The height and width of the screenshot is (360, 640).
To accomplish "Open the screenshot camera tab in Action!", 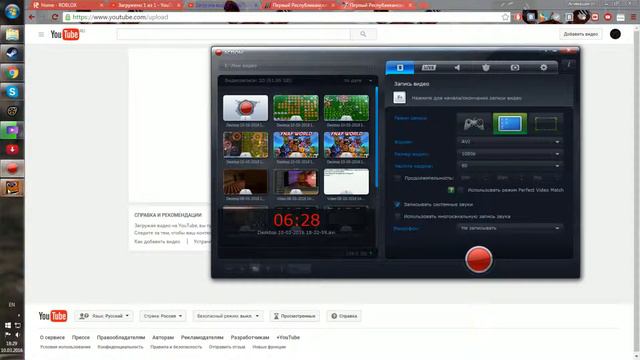I will tap(515, 67).
